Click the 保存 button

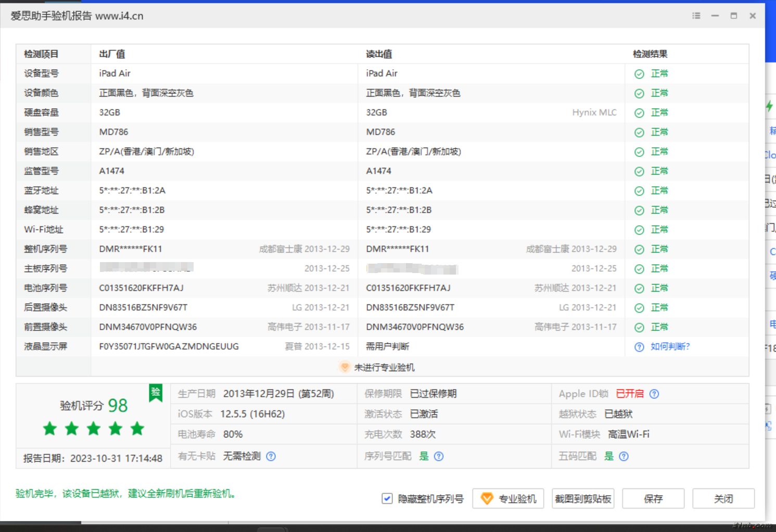pyautogui.click(x=653, y=498)
